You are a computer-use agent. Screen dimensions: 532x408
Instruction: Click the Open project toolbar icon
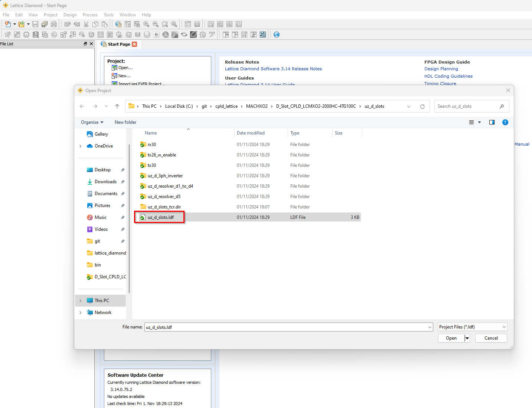[x=22, y=24]
